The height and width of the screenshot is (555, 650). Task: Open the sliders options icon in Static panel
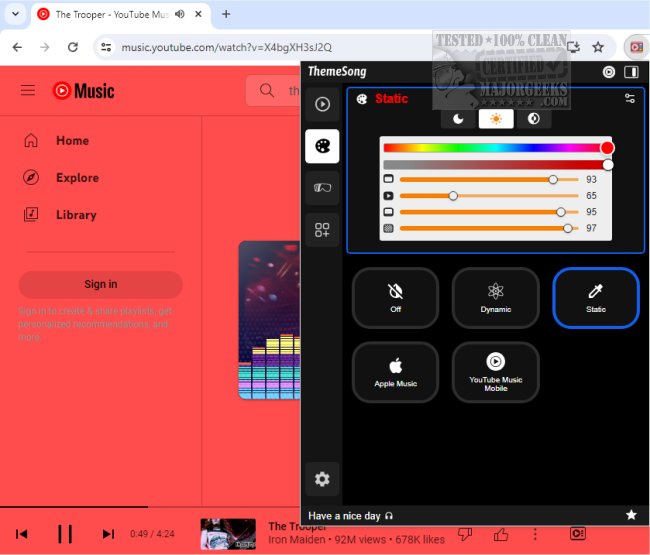(x=630, y=98)
